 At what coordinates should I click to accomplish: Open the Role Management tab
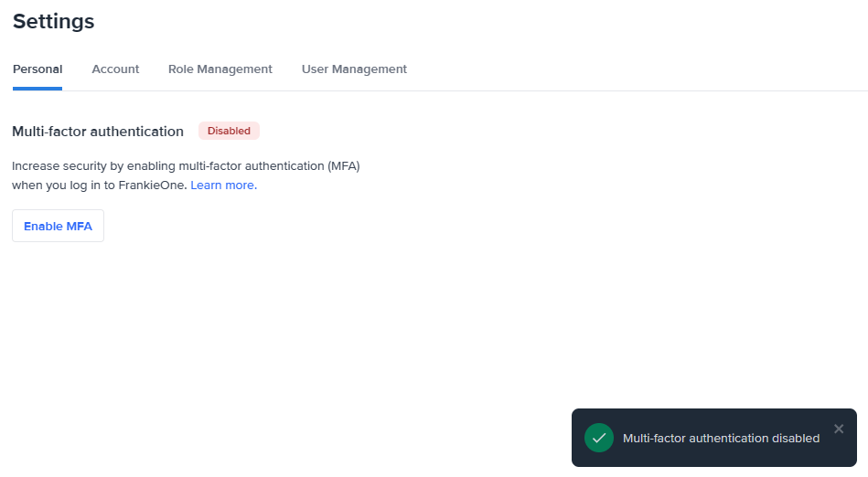coord(220,69)
